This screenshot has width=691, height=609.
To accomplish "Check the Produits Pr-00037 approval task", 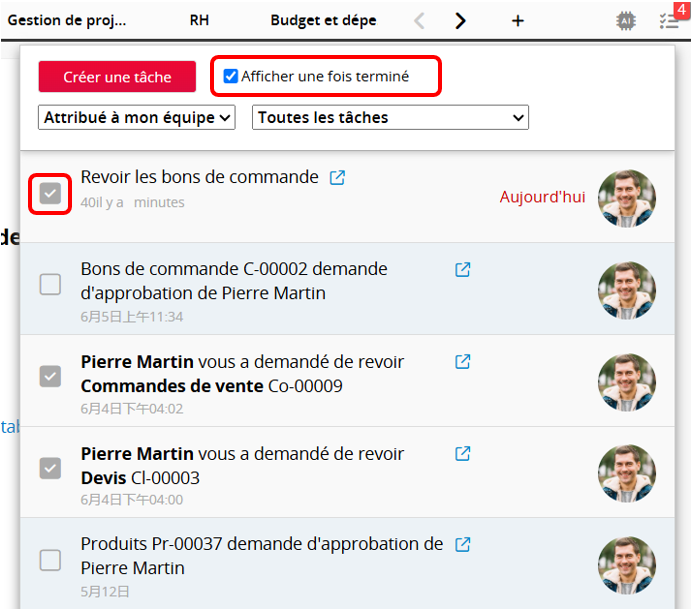I will coord(50,560).
